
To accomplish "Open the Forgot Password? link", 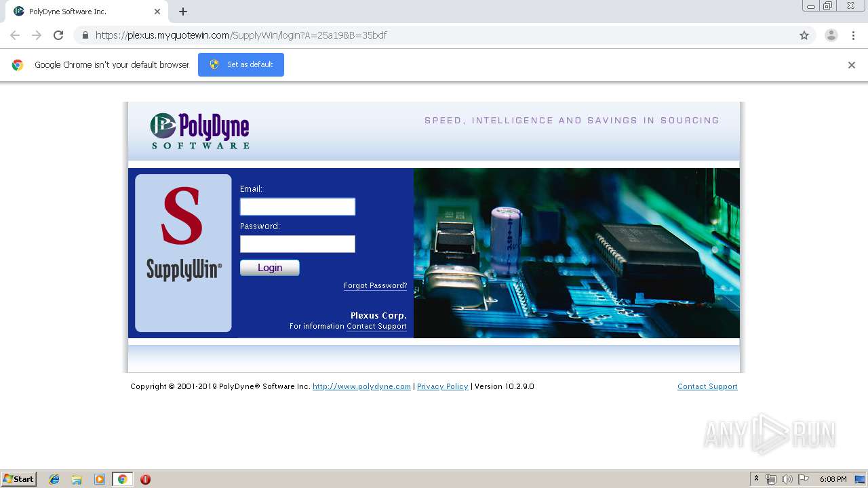I will point(375,286).
